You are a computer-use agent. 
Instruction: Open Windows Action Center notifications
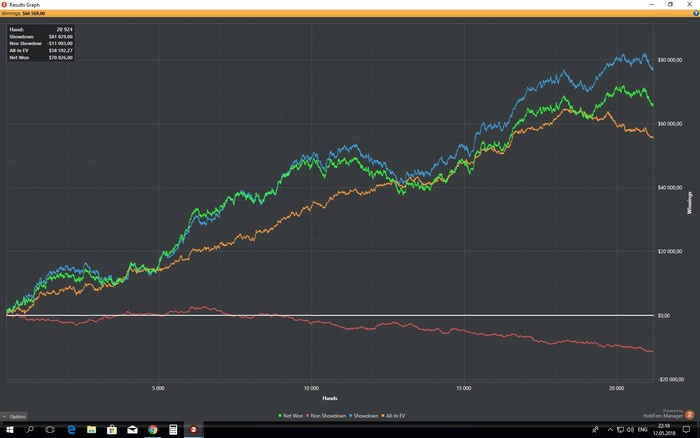coord(686,430)
